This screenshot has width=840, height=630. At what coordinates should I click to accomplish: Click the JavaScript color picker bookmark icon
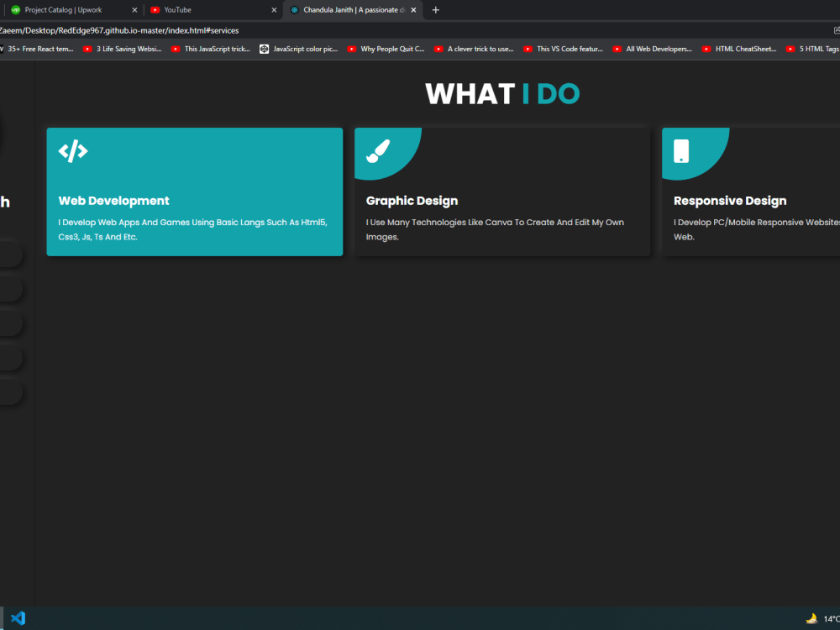(x=264, y=49)
